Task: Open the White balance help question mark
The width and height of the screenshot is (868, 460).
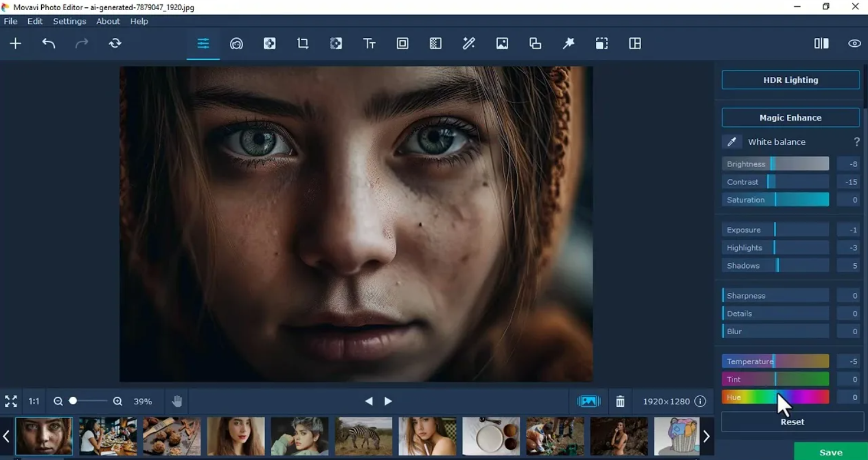Action: [857, 142]
